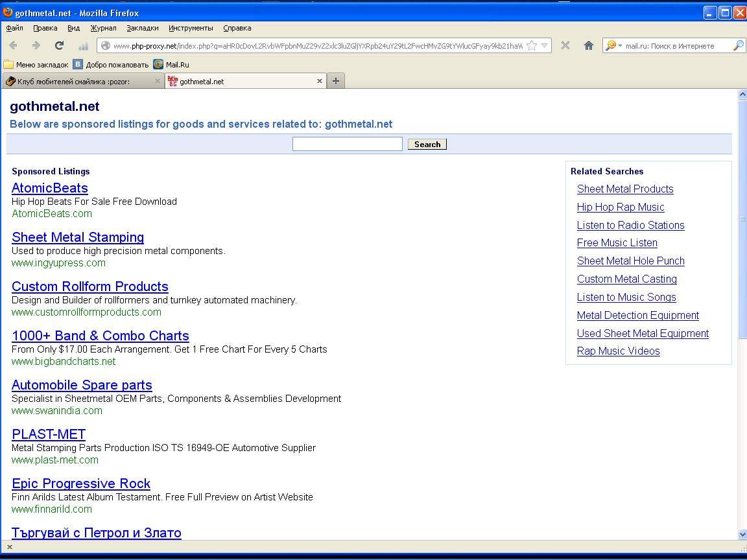Open the Epic Progressive Rock listing
This screenshot has width=747, height=560.
[x=81, y=484]
